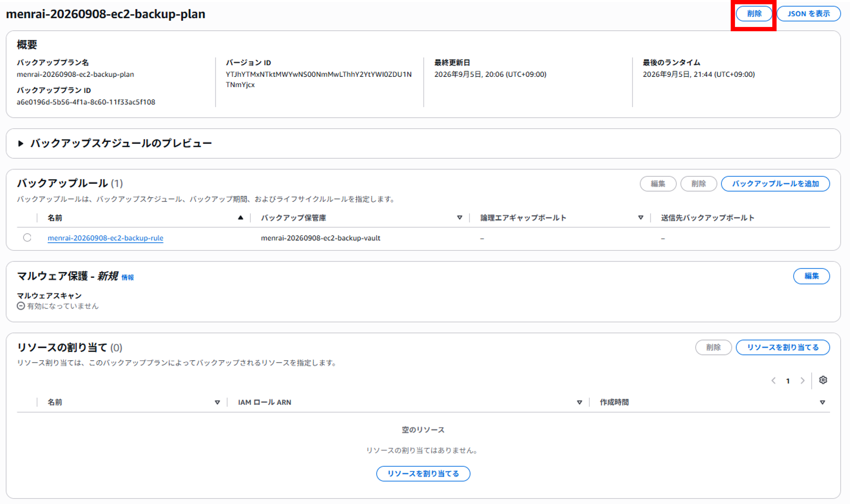Click 有効になっていません status text
Screen dimensions: 850x504
[x=63, y=306]
